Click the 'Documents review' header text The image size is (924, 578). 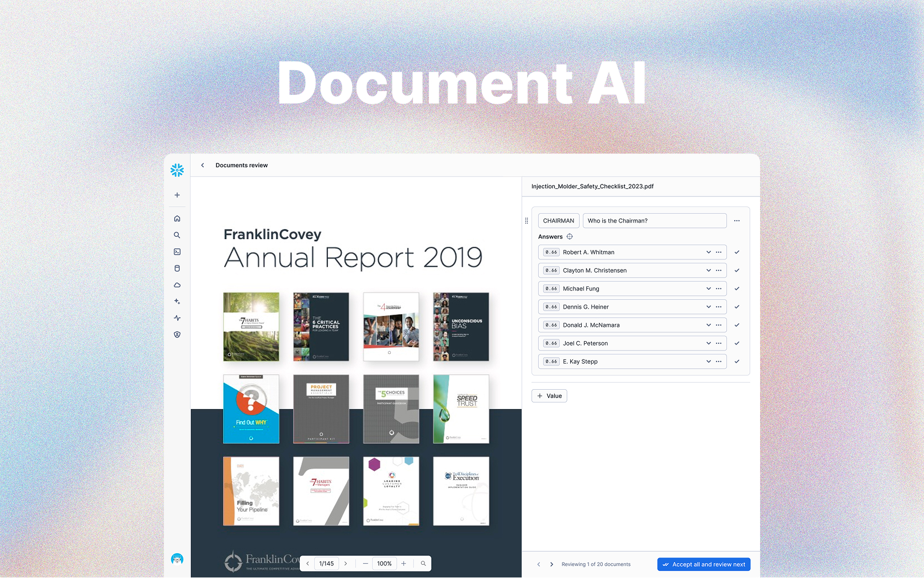click(x=242, y=165)
